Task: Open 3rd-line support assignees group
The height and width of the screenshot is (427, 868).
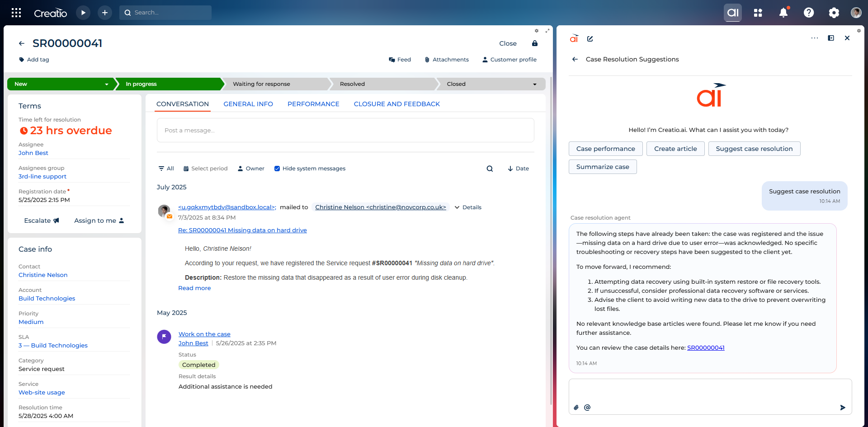Action: pyautogui.click(x=42, y=176)
